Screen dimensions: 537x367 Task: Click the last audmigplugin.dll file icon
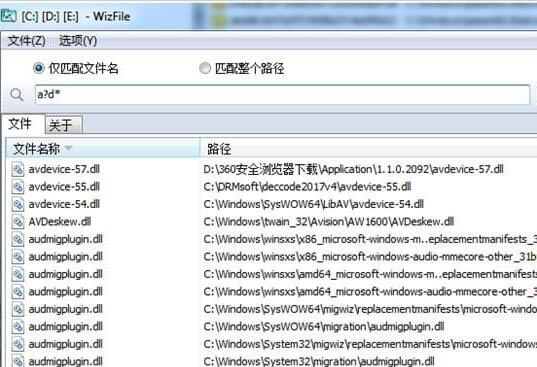(x=17, y=361)
